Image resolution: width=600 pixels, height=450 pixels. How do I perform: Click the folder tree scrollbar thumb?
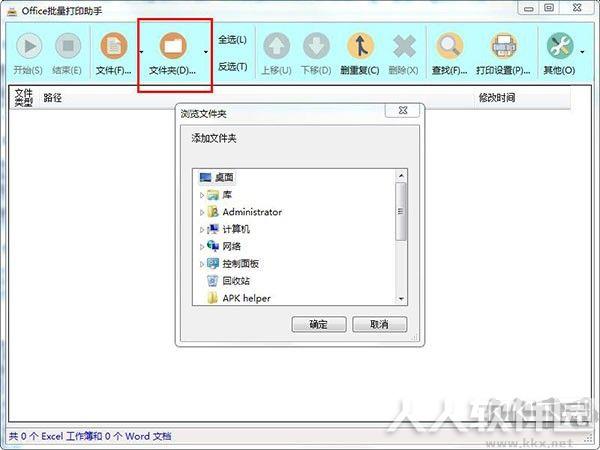[401, 212]
